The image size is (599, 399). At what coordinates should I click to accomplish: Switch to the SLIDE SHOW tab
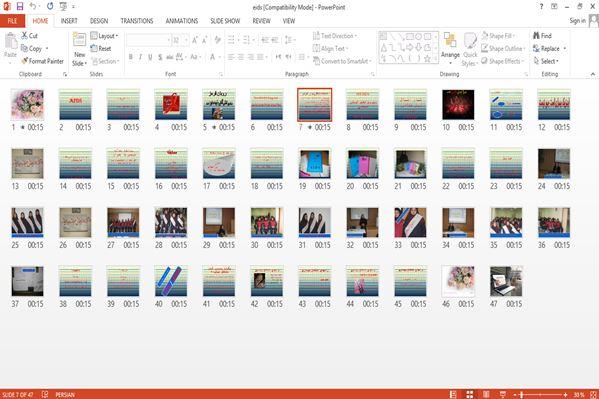[x=225, y=21]
